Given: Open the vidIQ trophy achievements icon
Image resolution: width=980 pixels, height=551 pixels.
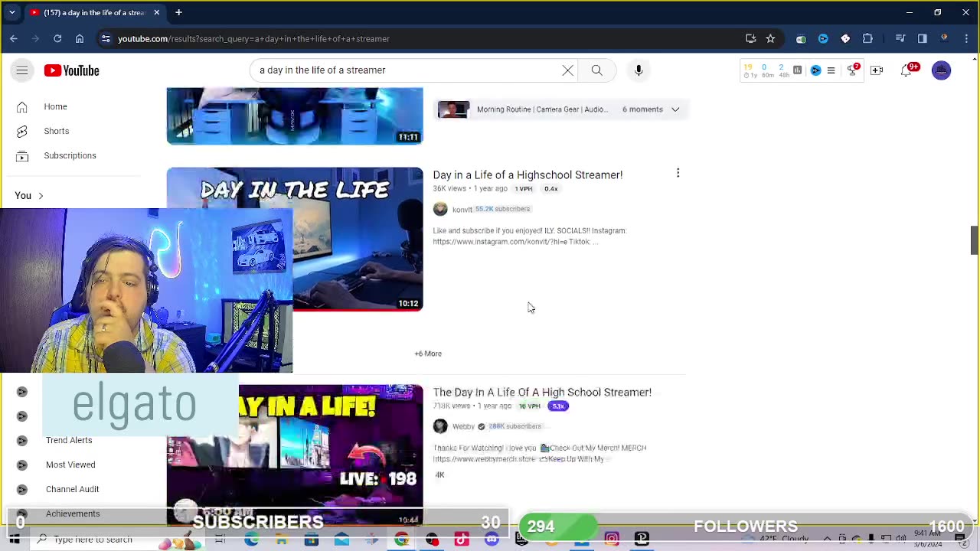Looking at the screenshot, I should click(853, 70).
